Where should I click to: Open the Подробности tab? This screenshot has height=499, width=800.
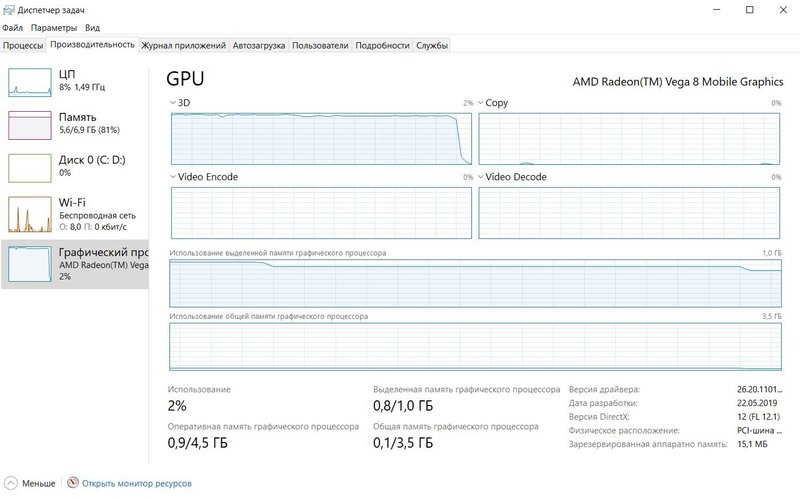point(382,45)
